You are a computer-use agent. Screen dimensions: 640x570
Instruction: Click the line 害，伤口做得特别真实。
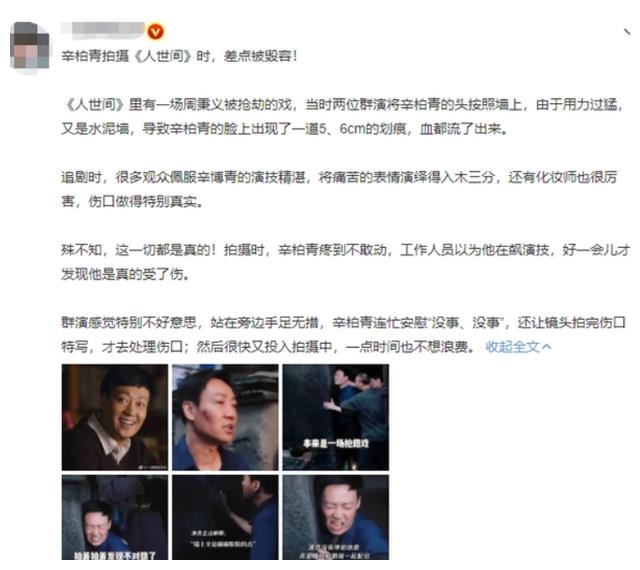132,201
